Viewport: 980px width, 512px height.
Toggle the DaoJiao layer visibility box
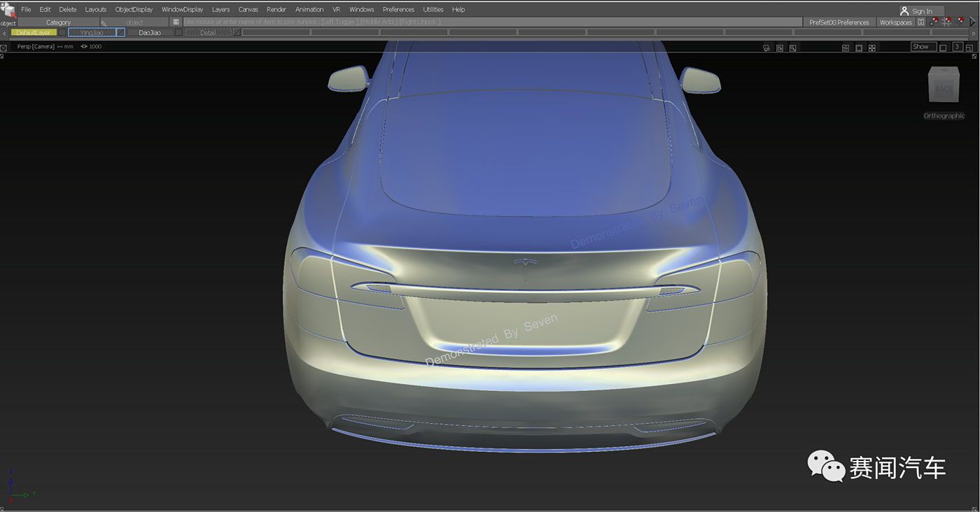[178, 33]
